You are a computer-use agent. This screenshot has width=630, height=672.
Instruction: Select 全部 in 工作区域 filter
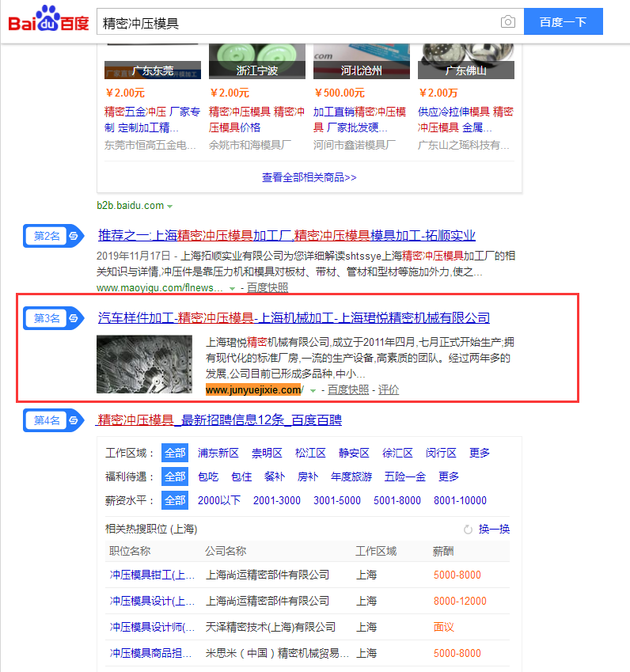tap(175, 453)
